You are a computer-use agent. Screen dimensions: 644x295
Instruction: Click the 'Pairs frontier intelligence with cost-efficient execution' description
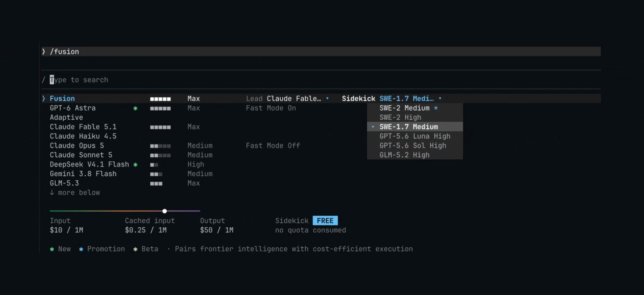[x=294, y=249]
